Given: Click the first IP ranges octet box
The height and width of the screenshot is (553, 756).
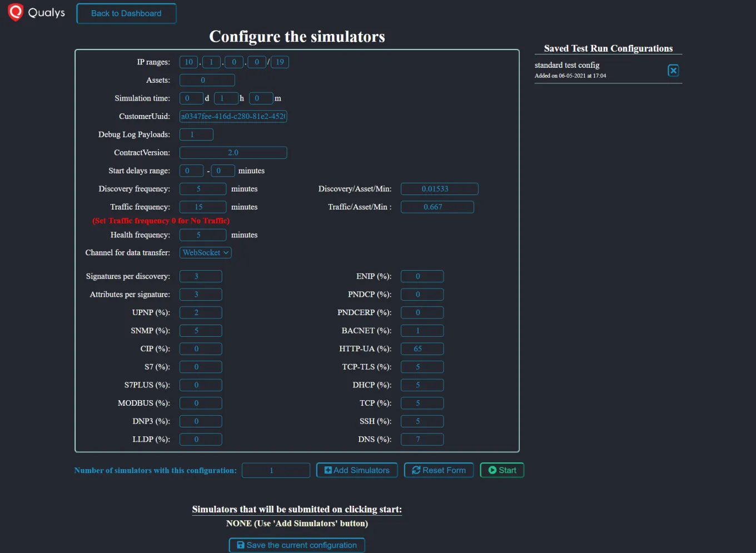Looking at the screenshot, I should point(188,62).
